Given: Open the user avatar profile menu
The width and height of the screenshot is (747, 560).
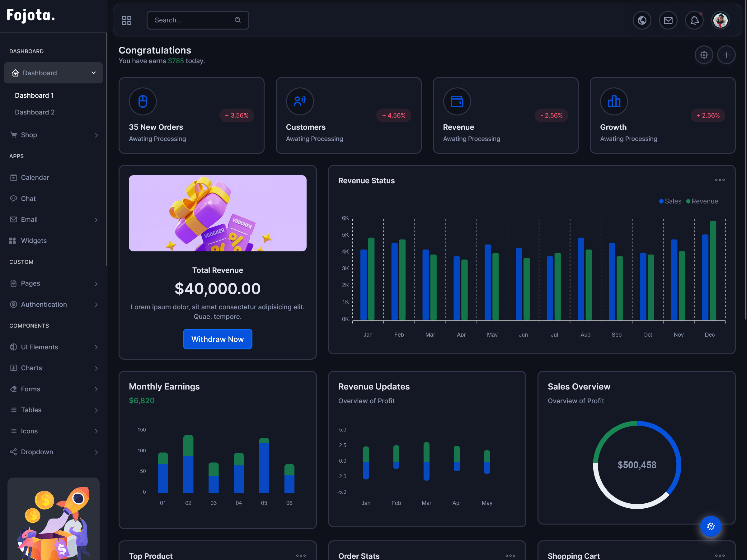Looking at the screenshot, I should (x=720, y=20).
